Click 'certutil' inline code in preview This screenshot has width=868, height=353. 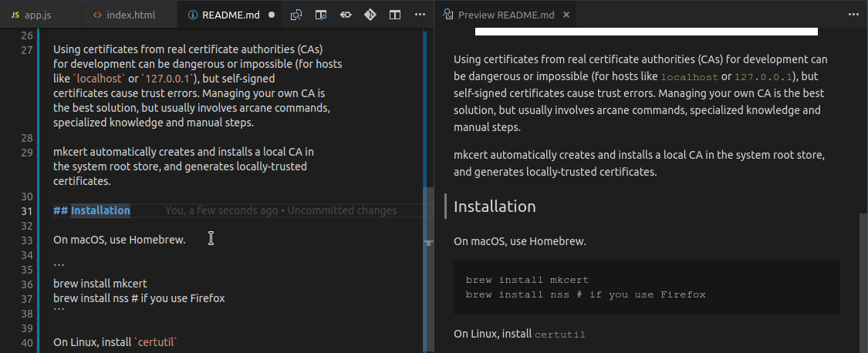[x=559, y=335]
